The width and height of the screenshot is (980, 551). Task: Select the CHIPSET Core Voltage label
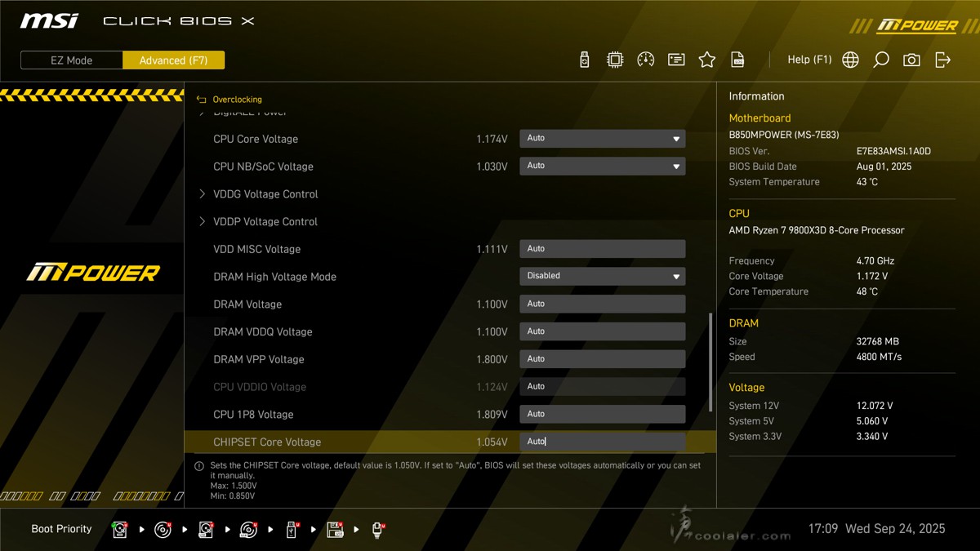click(x=267, y=442)
